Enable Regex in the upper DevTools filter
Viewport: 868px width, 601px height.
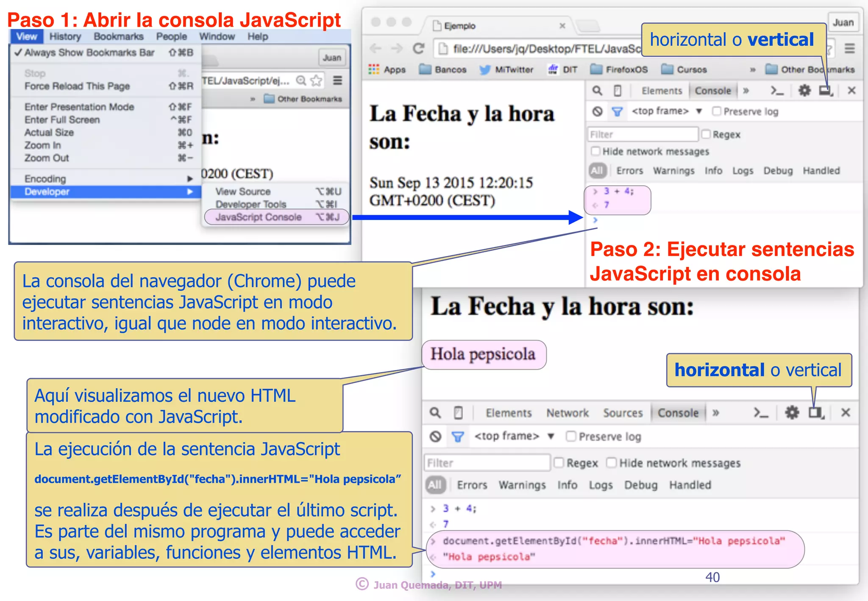706,134
